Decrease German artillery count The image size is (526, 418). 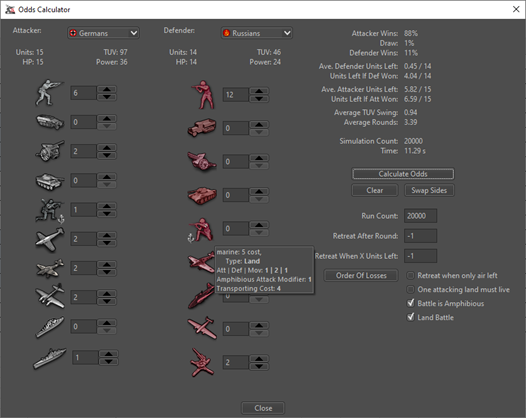107,155
